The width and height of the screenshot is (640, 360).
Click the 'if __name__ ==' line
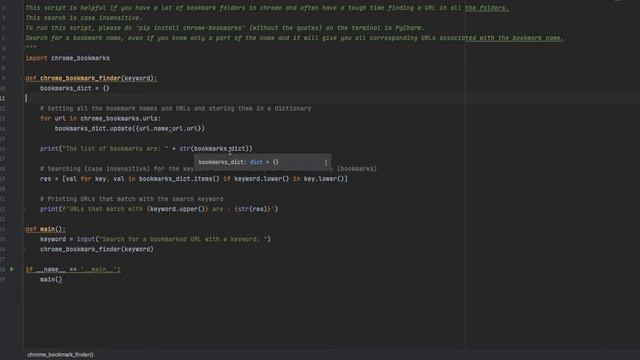pyautogui.click(x=73, y=269)
